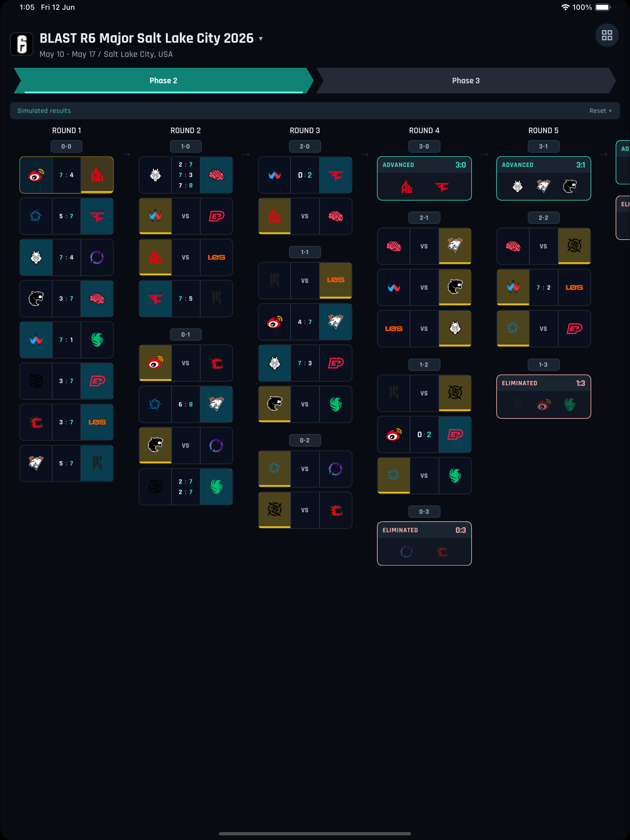Select LOS logo in Round 3 1-1 match
Viewport: 630px width, 840px height.
click(336, 281)
